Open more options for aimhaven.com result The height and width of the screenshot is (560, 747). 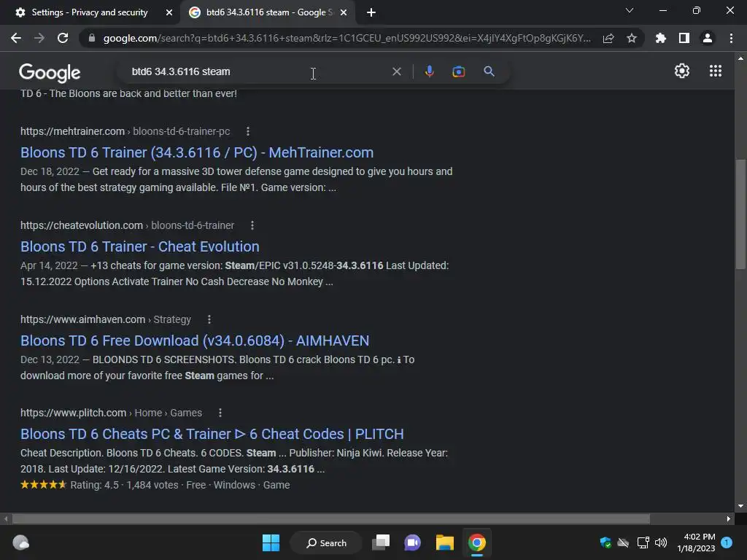click(209, 319)
